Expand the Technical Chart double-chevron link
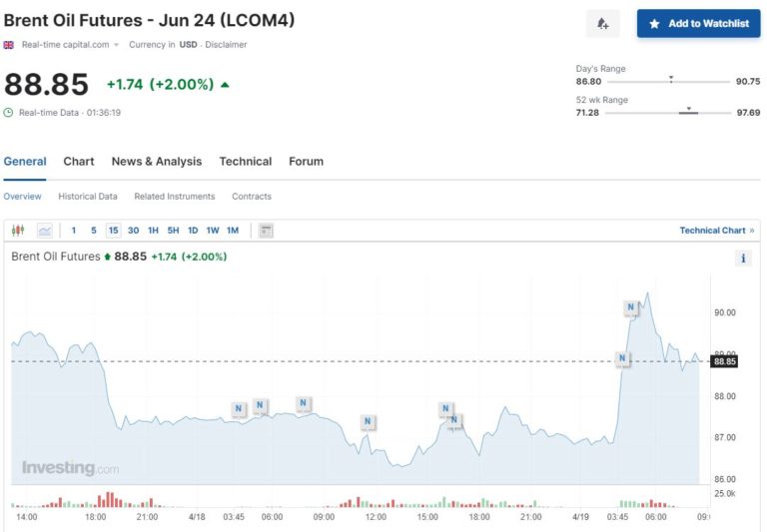Screen dimensions: 767x532 click(751, 231)
